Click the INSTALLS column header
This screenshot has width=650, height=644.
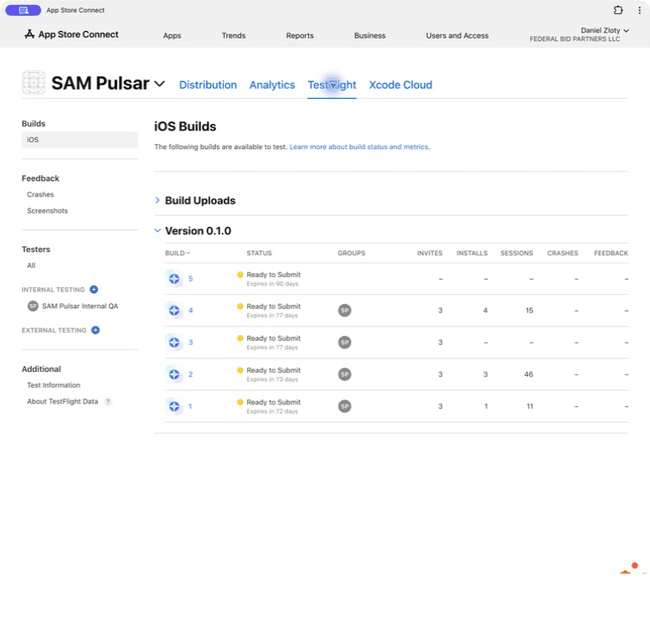pyautogui.click(x=472, y=253)
